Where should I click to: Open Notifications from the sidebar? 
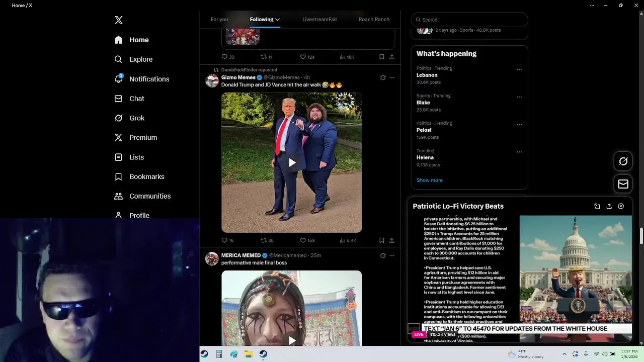[x=142, y=79]
